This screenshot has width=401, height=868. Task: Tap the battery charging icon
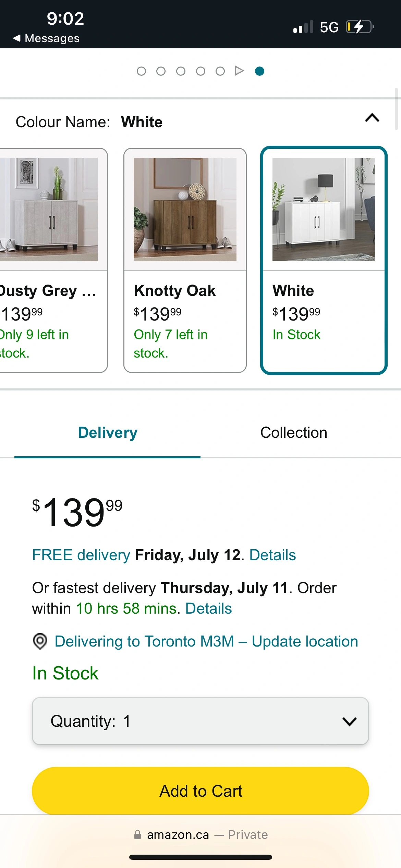pyautogui.click(x=359, y=27)
